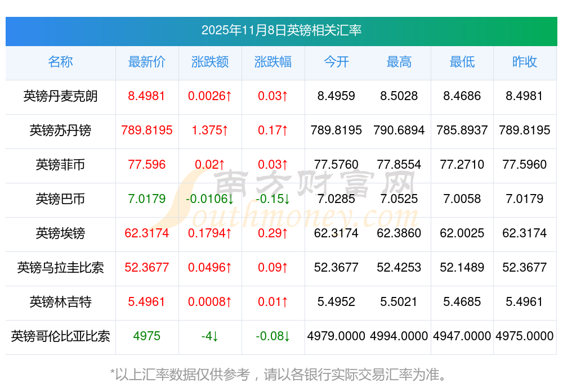
Task: Click change percent -0.08↓
Action: click(x=273, y=336)
